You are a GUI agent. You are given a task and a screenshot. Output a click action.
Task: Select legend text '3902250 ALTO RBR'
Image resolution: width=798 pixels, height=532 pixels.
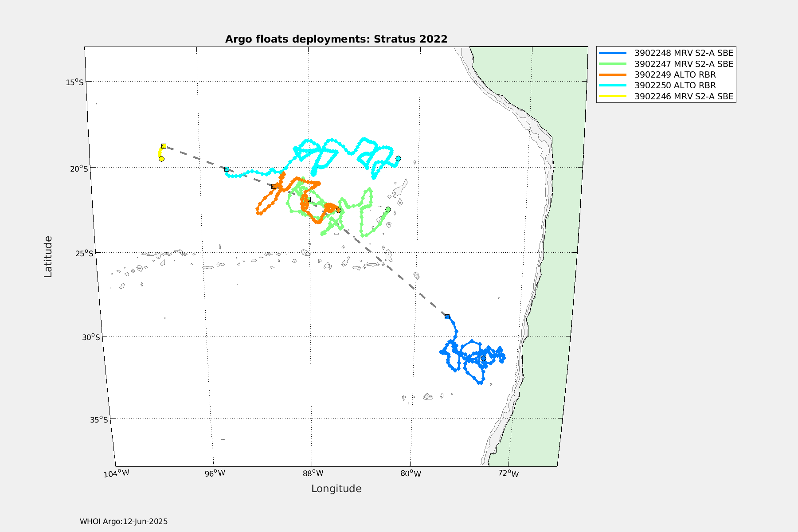pos(675,85)
